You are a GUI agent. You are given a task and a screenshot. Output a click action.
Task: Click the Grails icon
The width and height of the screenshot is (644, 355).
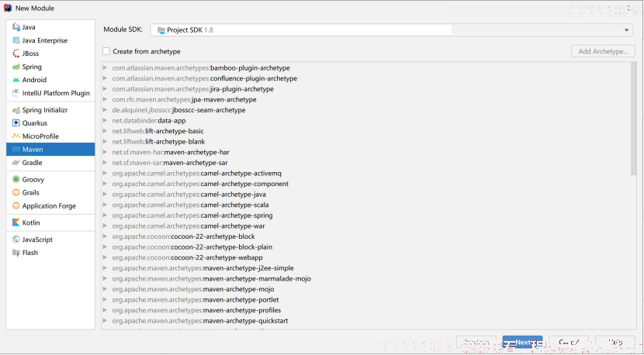coord(16,192)
